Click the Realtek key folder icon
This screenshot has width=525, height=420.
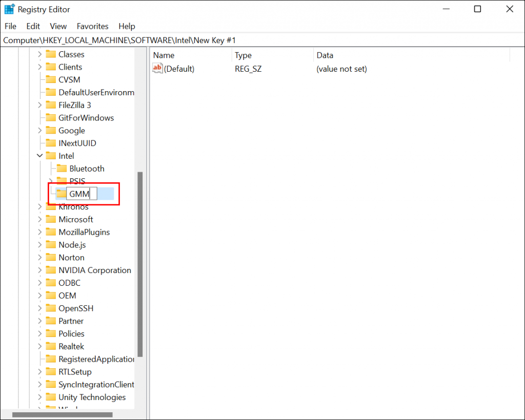tap(52, 346)
